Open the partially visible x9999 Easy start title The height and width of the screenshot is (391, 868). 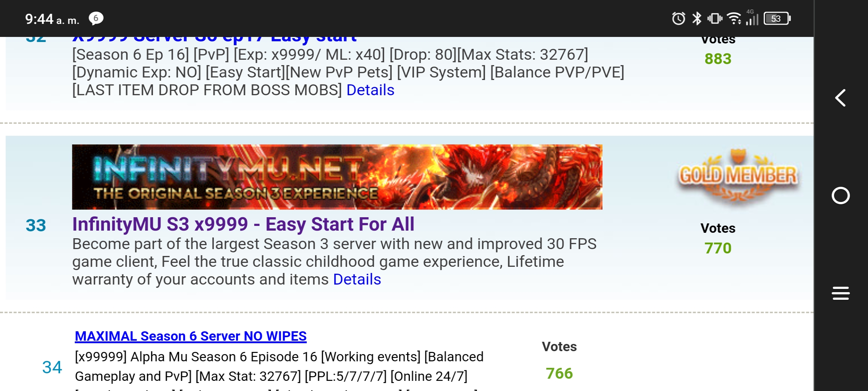pyautogui.click(x=214, y=39)
